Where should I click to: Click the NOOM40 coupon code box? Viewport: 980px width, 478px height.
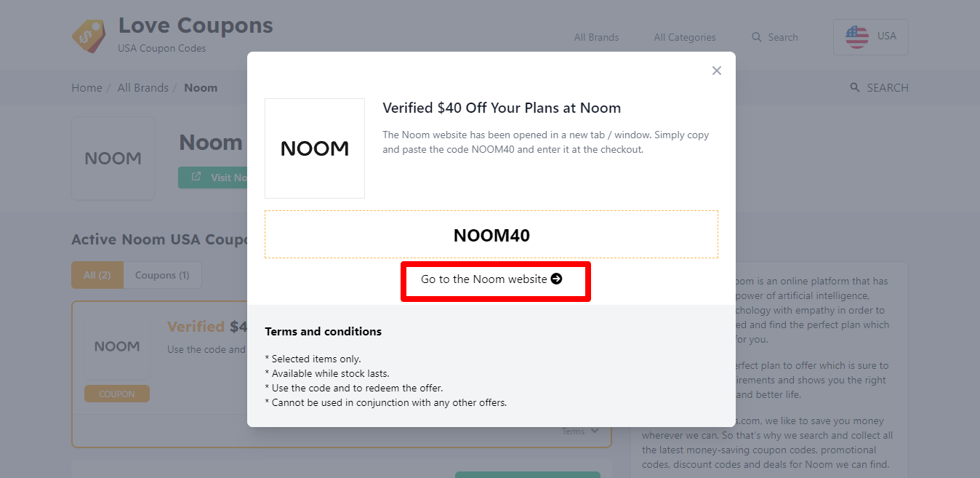click(491, 235)
